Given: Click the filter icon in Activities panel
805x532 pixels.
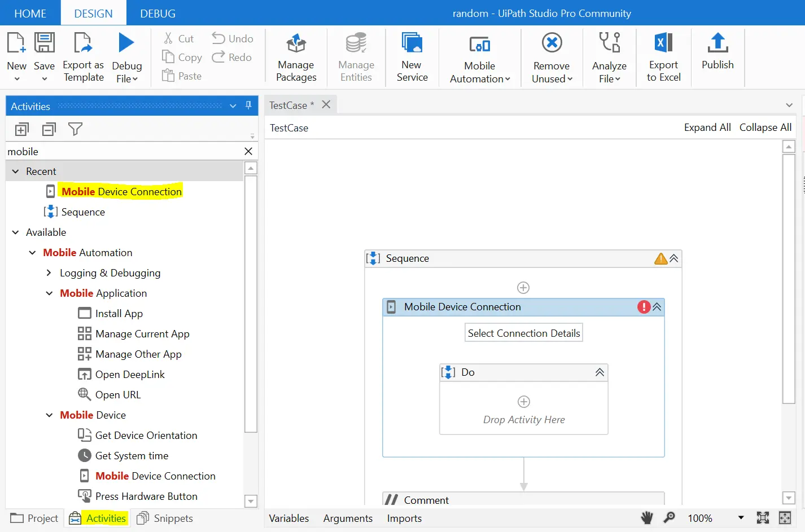Looking at the screenshot, I should click(75, 129).
